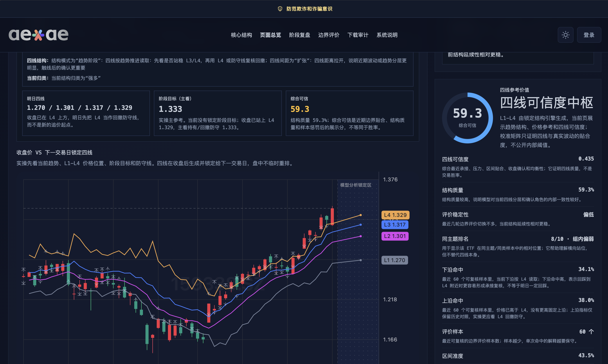Click the L2 1.301 chart label
608x364 pixels.
point(395,236)
